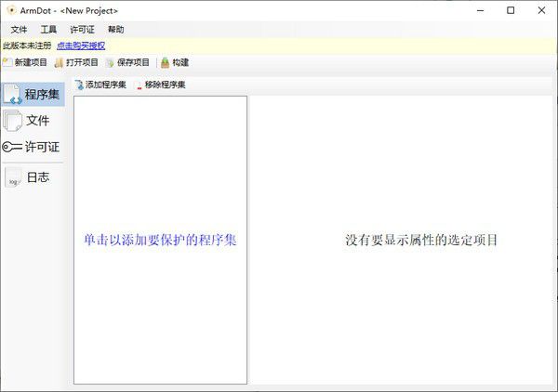Click the 新建项目 label in the toolbar
The width and height of the screenshot is (558, 392).
31,62
